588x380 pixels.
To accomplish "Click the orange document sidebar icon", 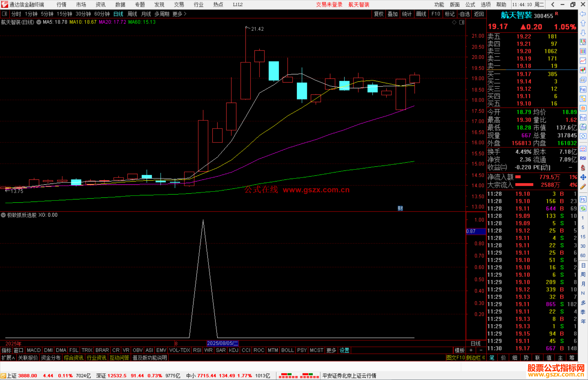I will tap(583, 108).
